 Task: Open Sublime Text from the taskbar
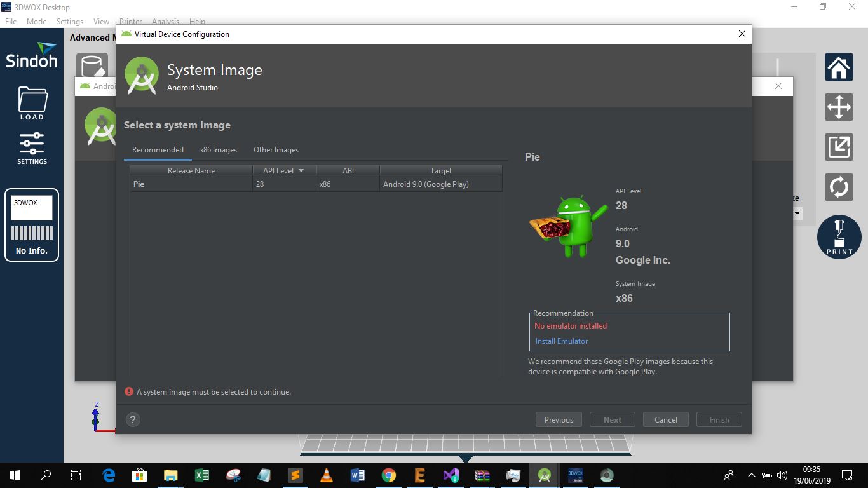(295, 475)
